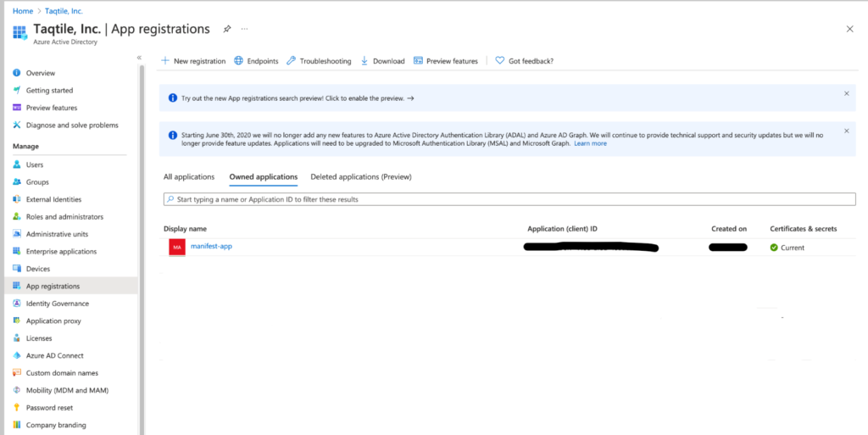Click the Mobility (MDM and MAM) icon
This screenshot has height=435, width=868.
click(17, 390)
